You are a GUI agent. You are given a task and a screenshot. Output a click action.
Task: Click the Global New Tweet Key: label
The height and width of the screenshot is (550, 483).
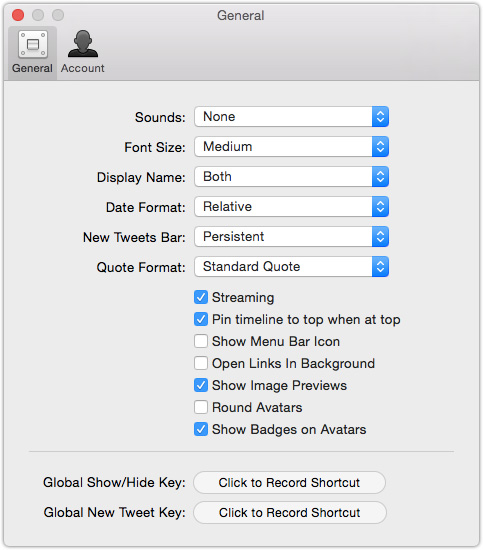(115, 513)
